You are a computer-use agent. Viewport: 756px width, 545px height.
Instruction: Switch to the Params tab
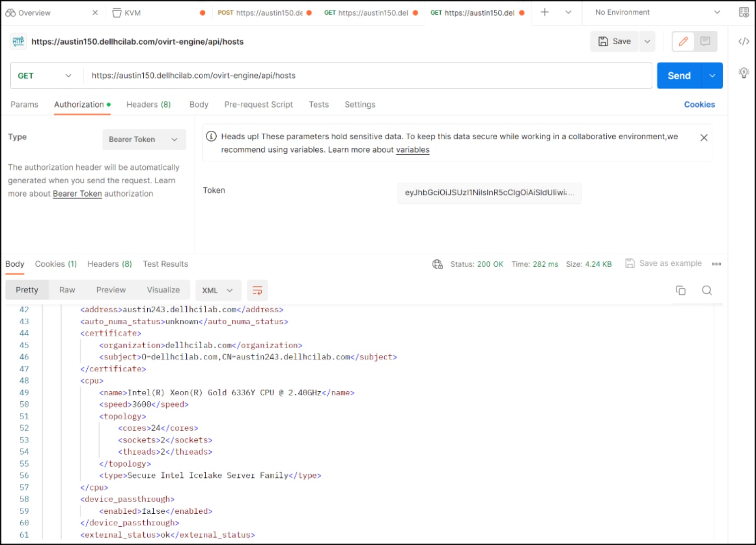24,105
